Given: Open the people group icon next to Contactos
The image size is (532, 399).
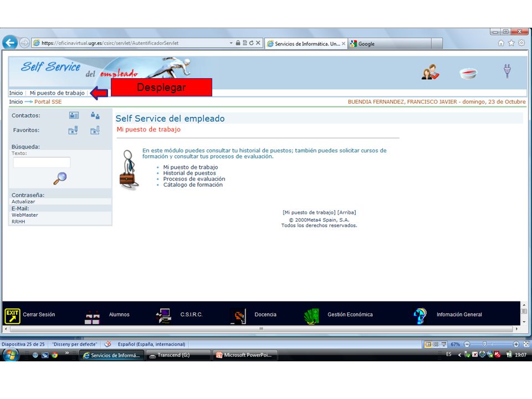Looking at the screenshot, I should tap(95, 115).
